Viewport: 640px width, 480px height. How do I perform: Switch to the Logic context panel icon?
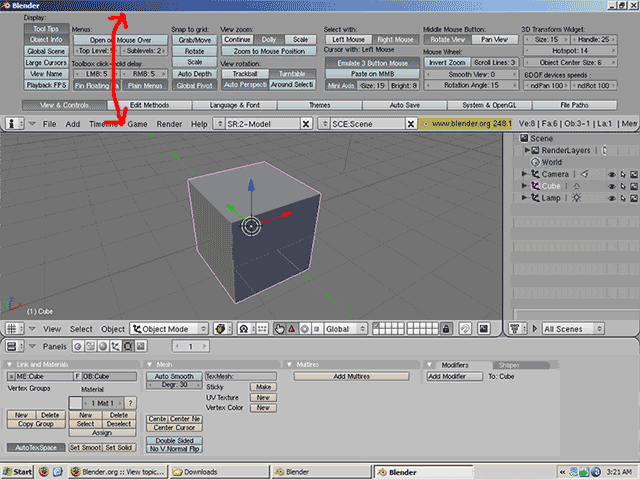click(x=78, y=346)
